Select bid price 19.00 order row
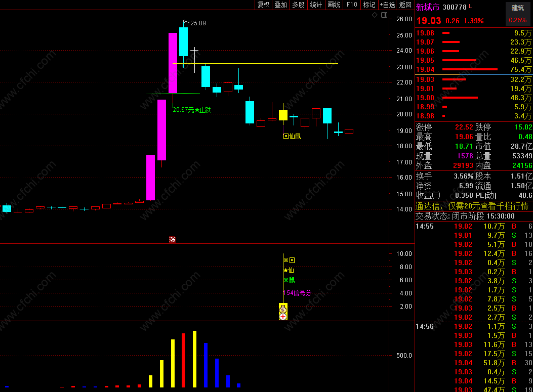 pyautogui.click(x=474, y=98)
